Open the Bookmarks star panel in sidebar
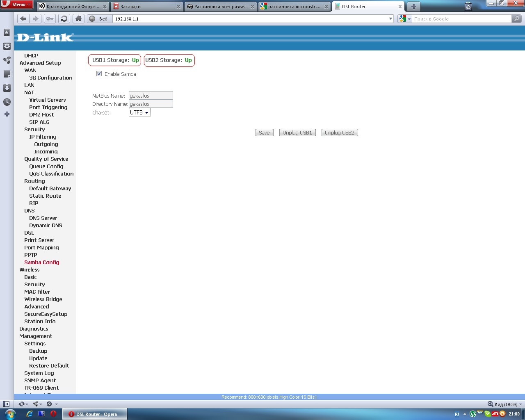The height and width of the screenshot is (420, 525). 7,32
